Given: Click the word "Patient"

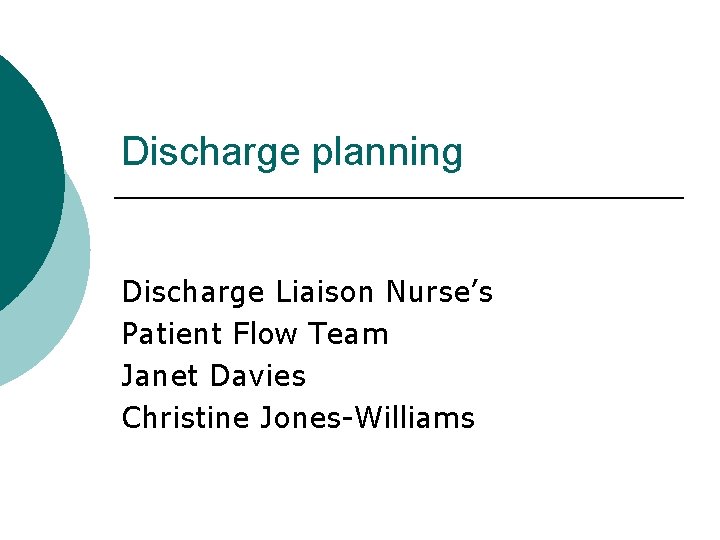Looking at the screenshot, I should 171,334.
